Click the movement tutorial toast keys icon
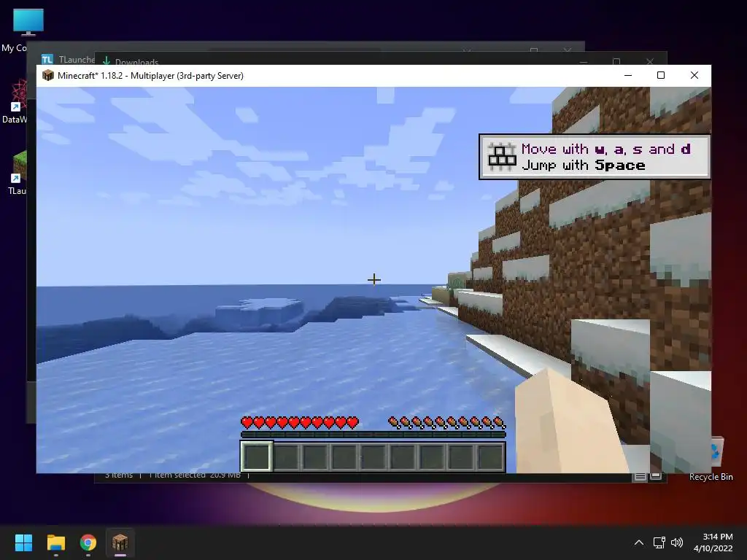This screenshot has width=747, height=560. point(502,157)
